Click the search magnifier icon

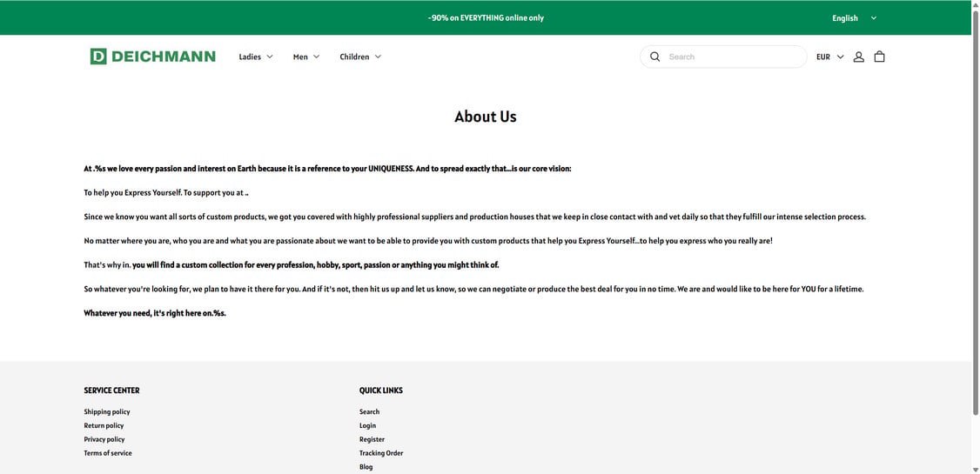pos(655,57)
